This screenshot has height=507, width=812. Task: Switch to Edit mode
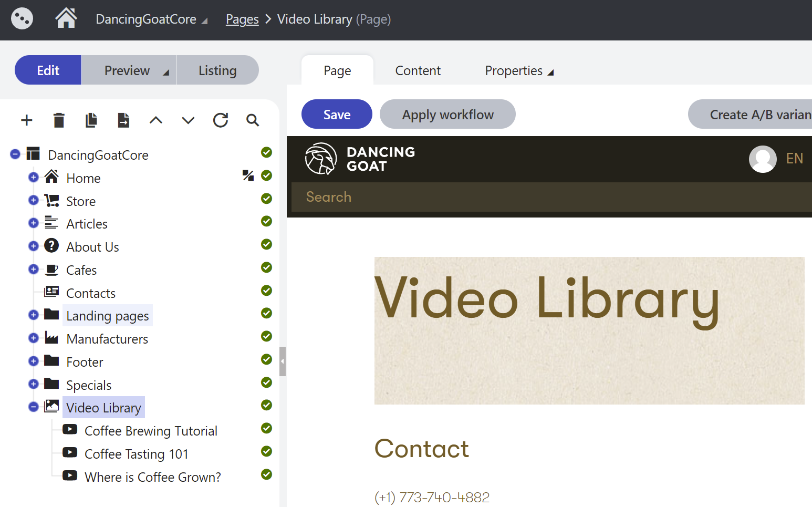click(48, 70)
